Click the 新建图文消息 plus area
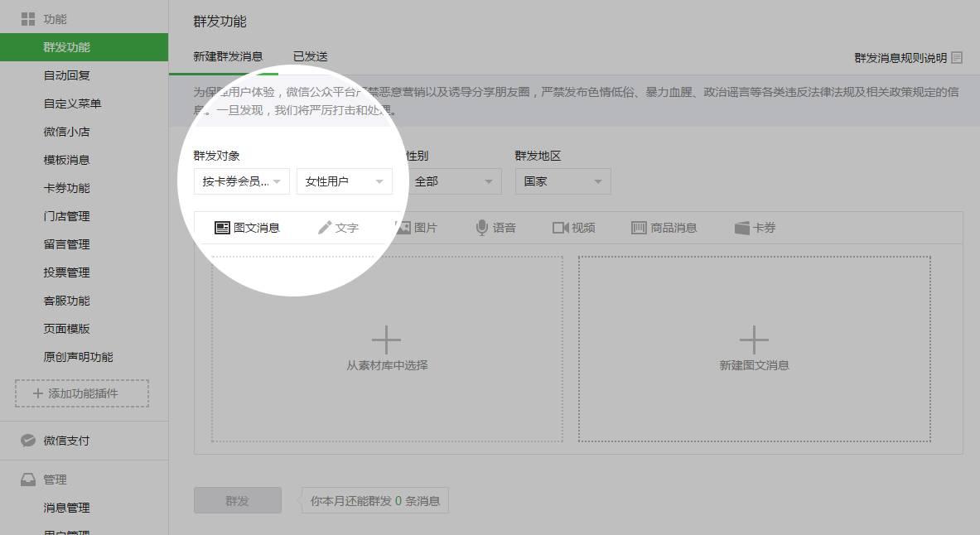 (754, 348)
